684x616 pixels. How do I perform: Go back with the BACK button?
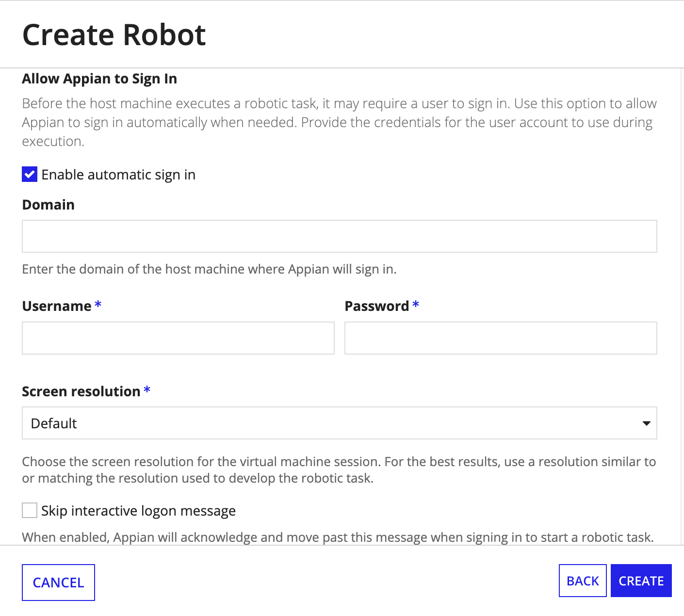(x=583, y=581)
